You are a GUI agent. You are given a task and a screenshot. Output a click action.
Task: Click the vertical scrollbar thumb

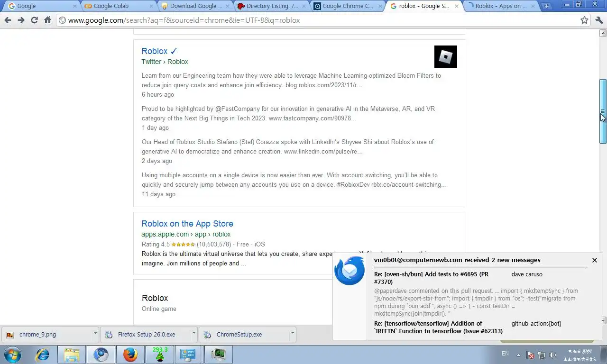603,111
